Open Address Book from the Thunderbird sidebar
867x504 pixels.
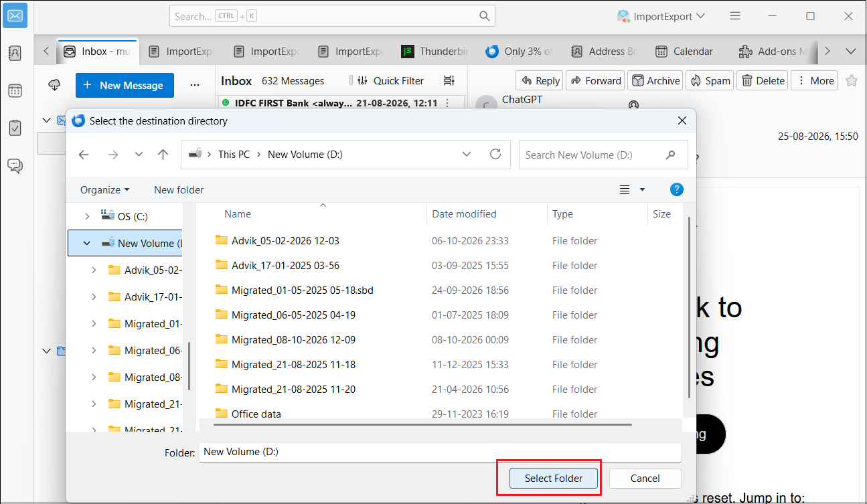tap(15, 53)
